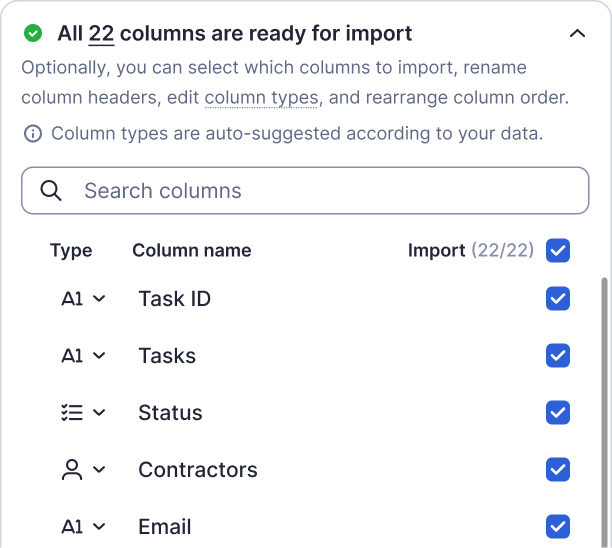
Task: Uncheck import for Task ID column
Action: click(558, 299)
